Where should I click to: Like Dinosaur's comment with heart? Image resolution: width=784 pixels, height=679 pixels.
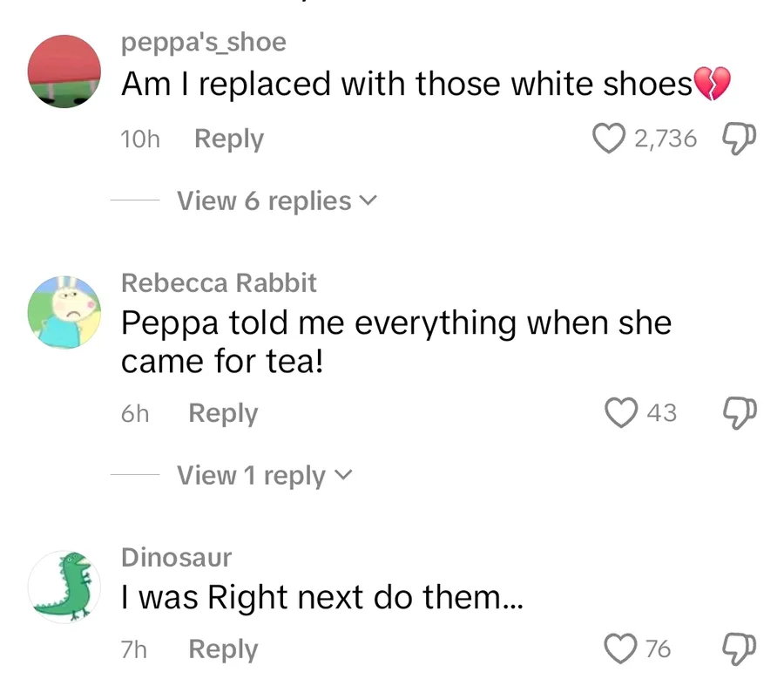(621, 648)
